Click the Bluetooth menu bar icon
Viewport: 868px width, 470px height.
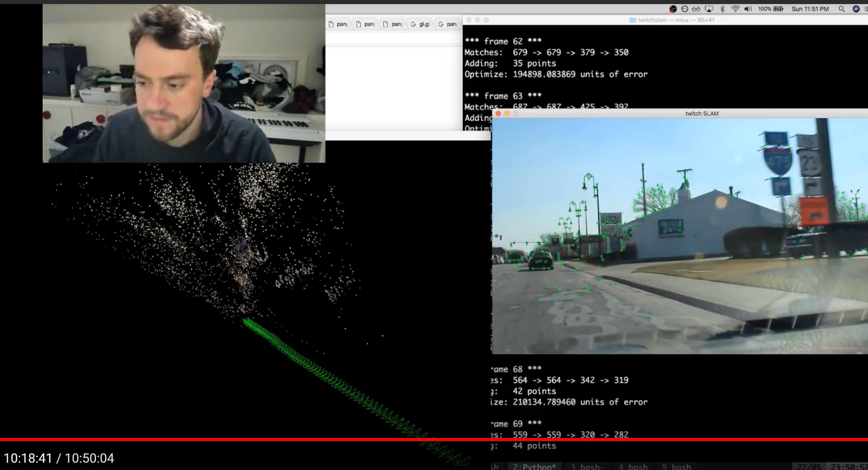722,9
